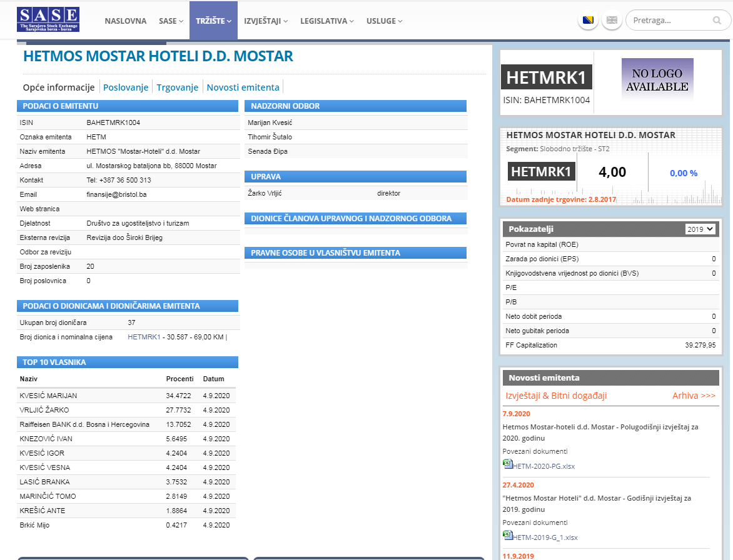The height and width of the screenshot is (560, 733).
Task: Expand the TRŽIŠTE dropdown menu
Action: (x=214, y=21)
